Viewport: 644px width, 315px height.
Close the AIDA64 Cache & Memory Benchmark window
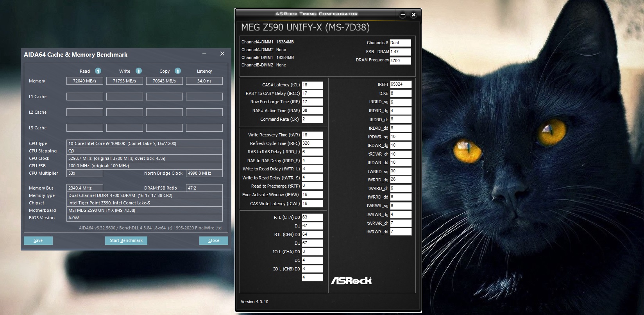pyautogui.click(x=222, y=54)
